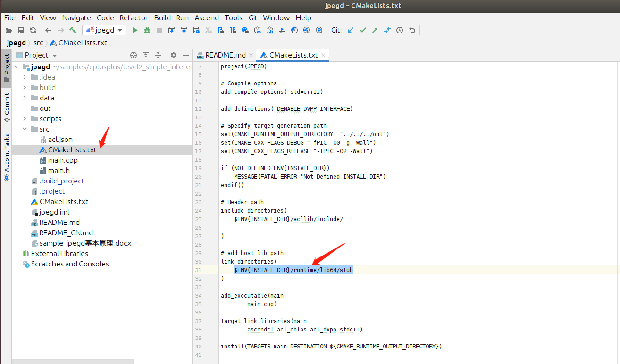The height and width of the screenshot is (364, 620).
Task: Click the Save All floppy icon
Action: click(21, 30)
